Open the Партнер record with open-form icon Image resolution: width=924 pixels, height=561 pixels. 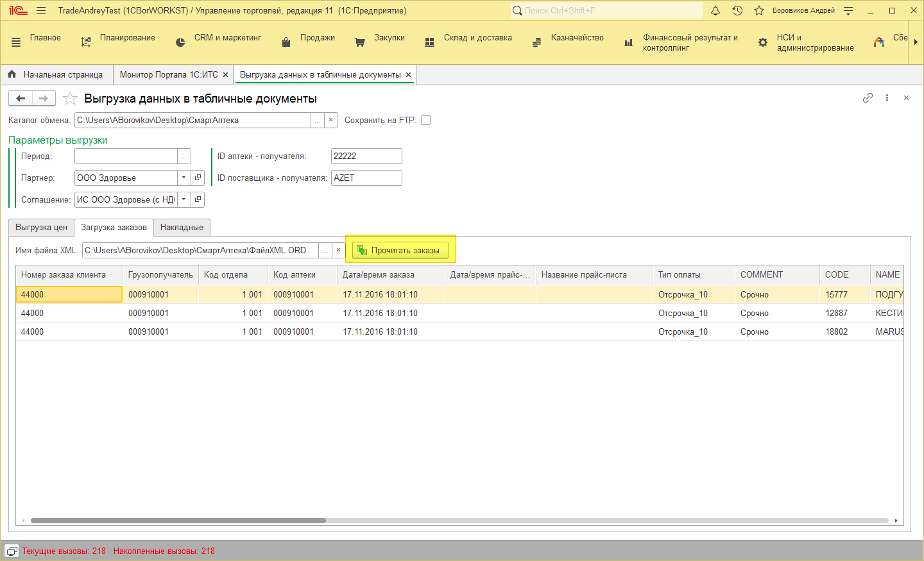point(198,178)
